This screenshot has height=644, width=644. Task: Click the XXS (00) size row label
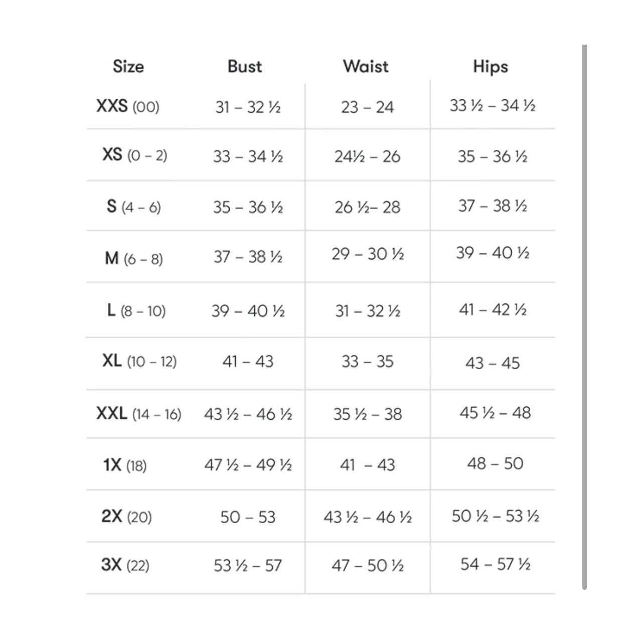128,106
